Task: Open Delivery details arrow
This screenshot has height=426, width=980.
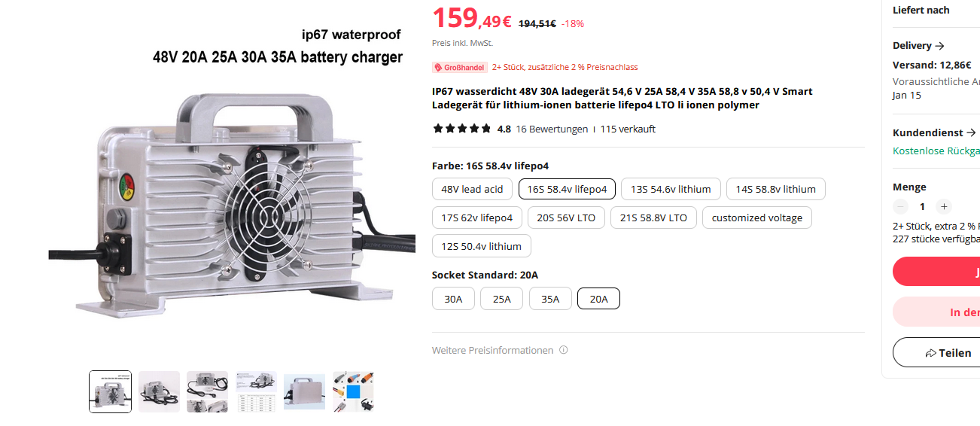Action: pyautogui.click(x=939, y=46)
